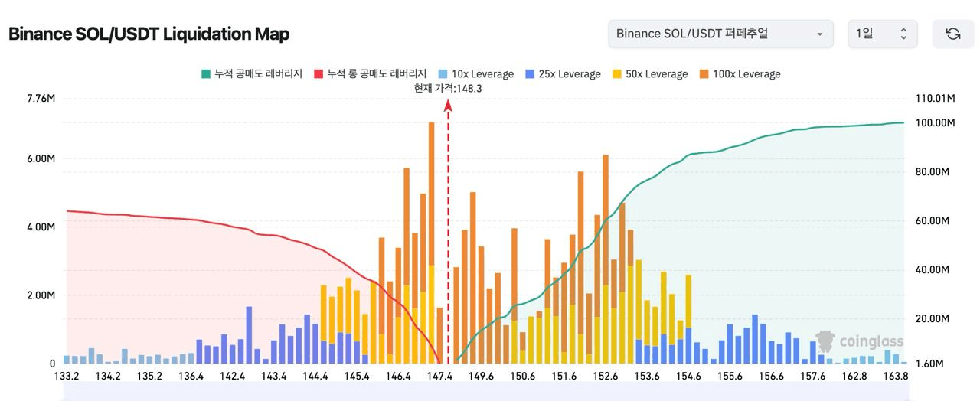This screenshot has height=401, width=980.
Task: Click the 154.6 price axis label
Action: 688,376
